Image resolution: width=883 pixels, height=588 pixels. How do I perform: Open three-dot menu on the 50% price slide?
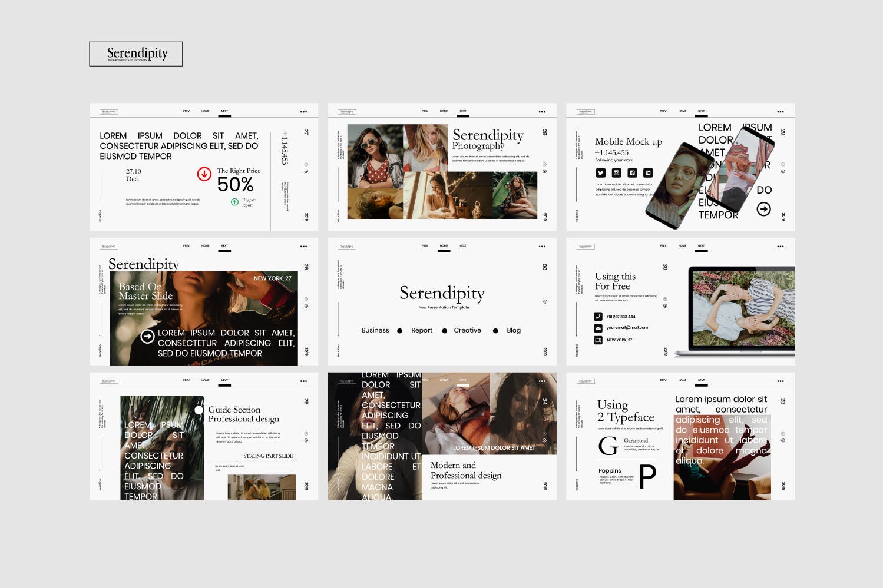303,112
